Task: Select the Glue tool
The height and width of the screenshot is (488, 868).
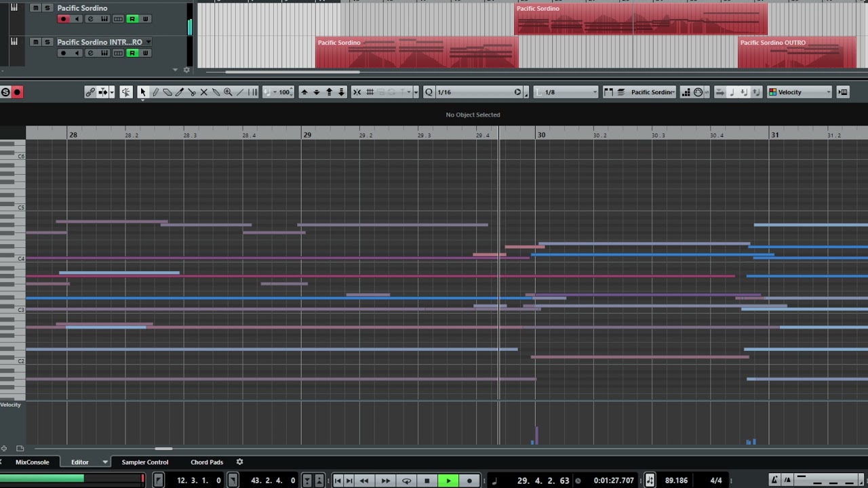Action: pyautogui.click(x=216, y=92)
